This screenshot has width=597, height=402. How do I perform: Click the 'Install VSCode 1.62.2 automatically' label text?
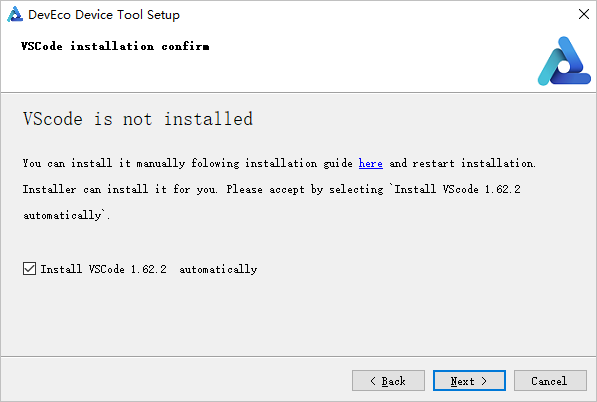pyautogui.click(x=149, y=269)
